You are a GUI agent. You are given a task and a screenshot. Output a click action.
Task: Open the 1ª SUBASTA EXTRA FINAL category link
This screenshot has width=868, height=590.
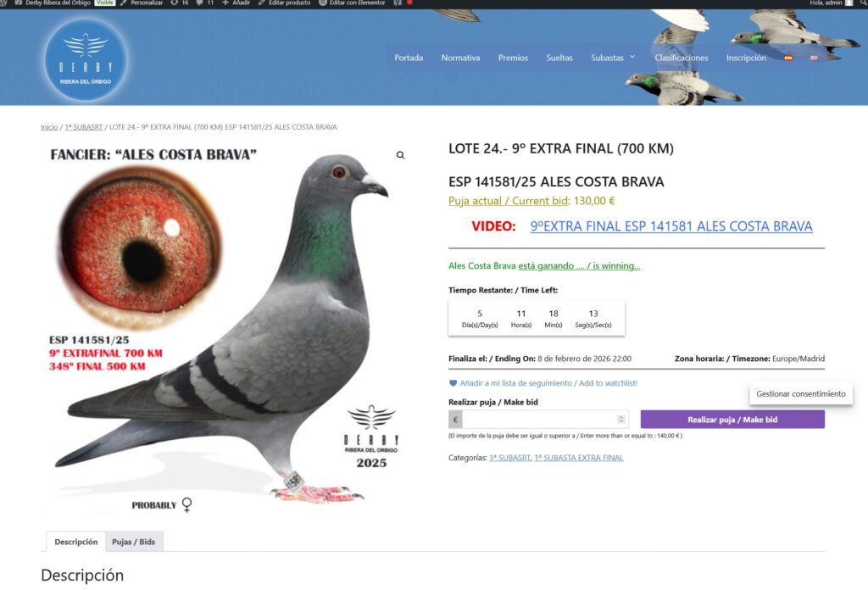pos(578,458)
